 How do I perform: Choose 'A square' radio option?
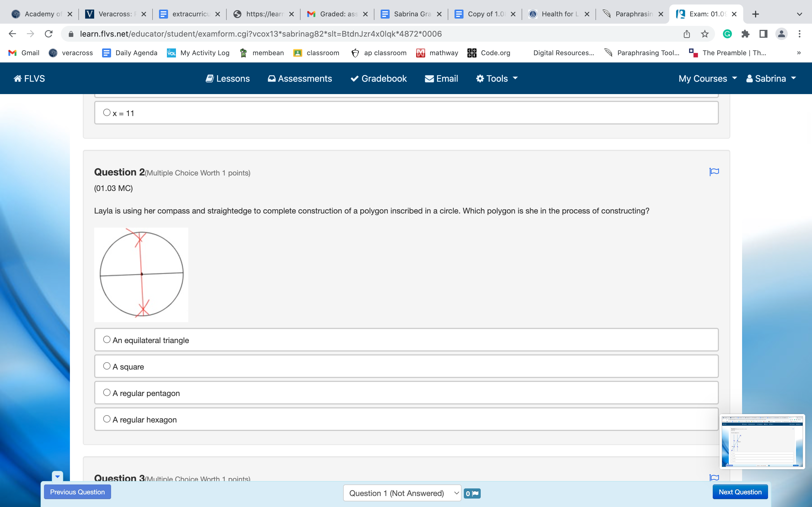click(x=107, y=366)
